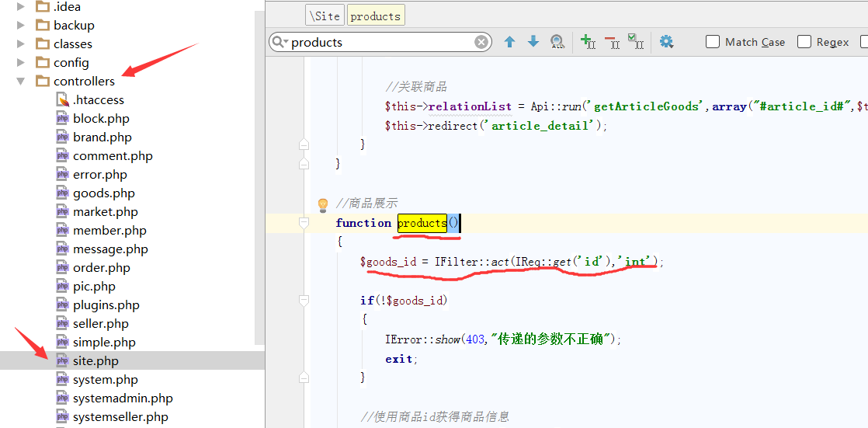Click the 'article_detail' redirect string
Image resolution: width=868 pixels, height=428 pixels.
[x=543, y=126]
